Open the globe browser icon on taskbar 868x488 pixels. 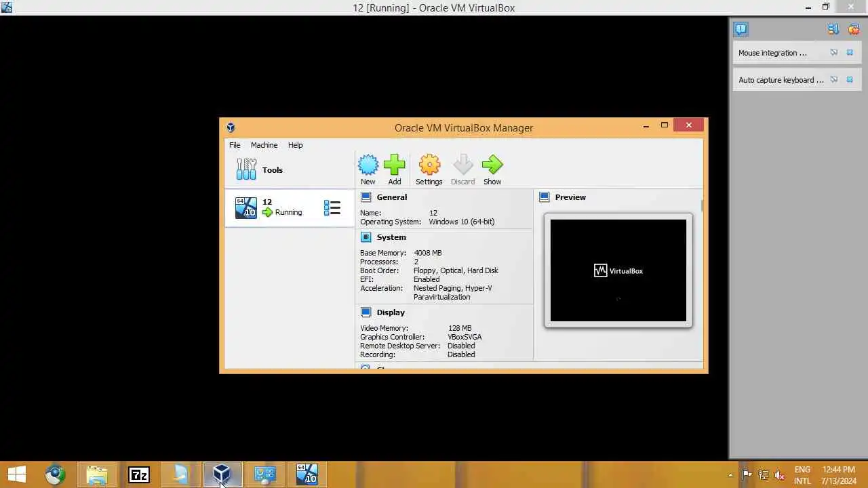pos(55,475)
